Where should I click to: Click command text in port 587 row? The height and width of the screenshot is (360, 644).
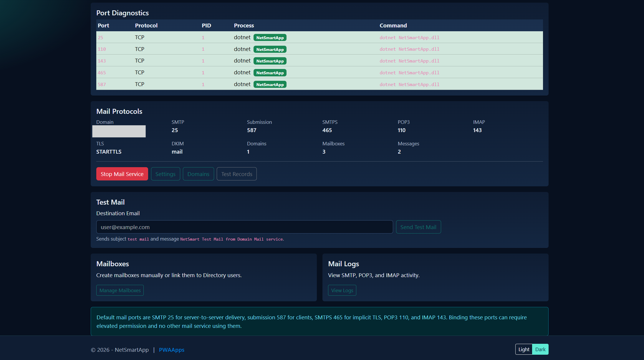[x=409, y=85]
